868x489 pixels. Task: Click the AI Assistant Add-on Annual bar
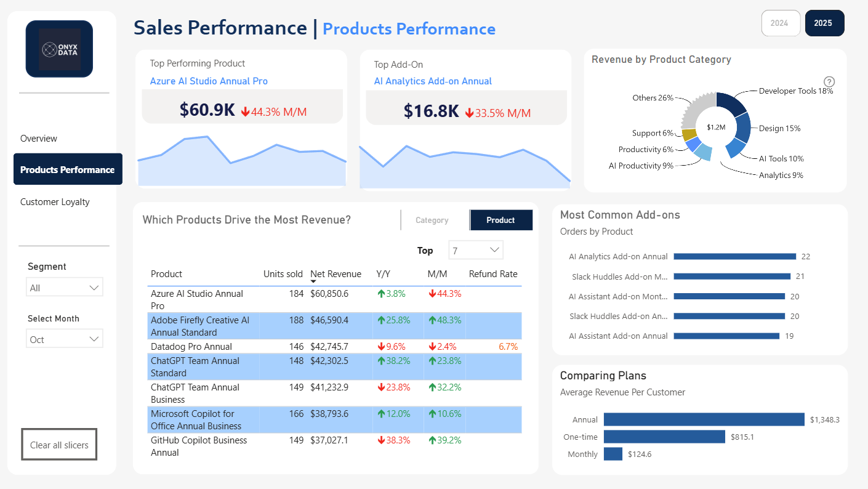point(727,336)
